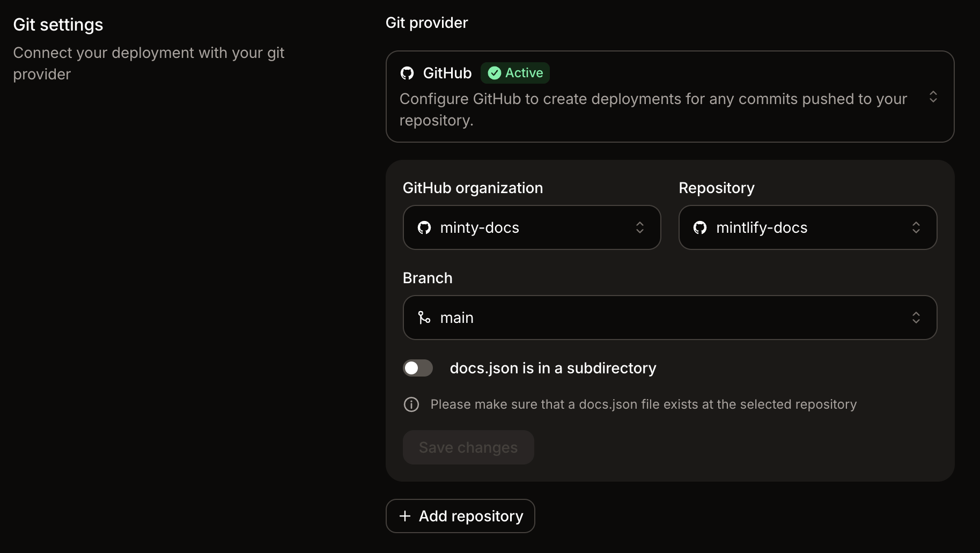Open the Repository mintlify-docs dropdown

click(808, 227)
